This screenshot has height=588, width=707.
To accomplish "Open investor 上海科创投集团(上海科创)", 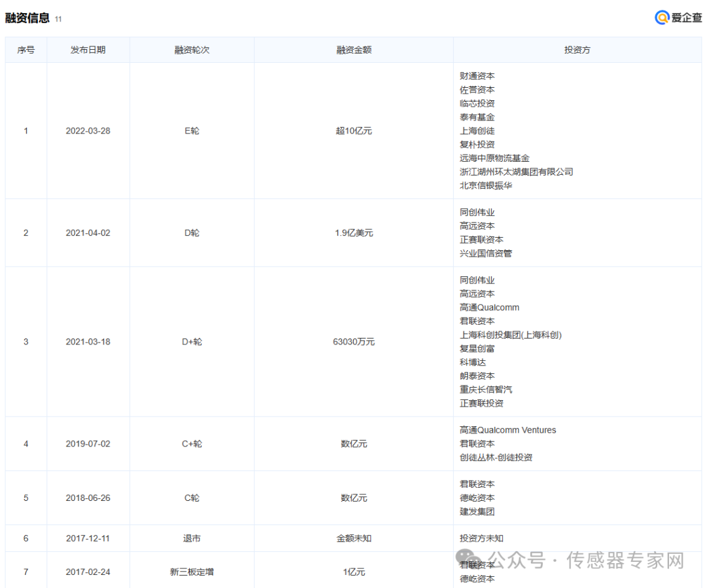I will point(511,335).
